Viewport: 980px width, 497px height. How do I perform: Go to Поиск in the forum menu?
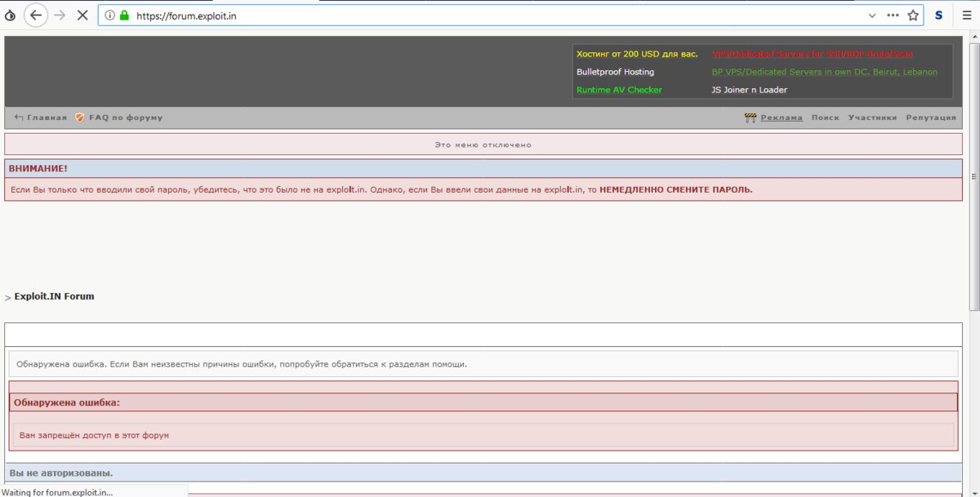826,118
